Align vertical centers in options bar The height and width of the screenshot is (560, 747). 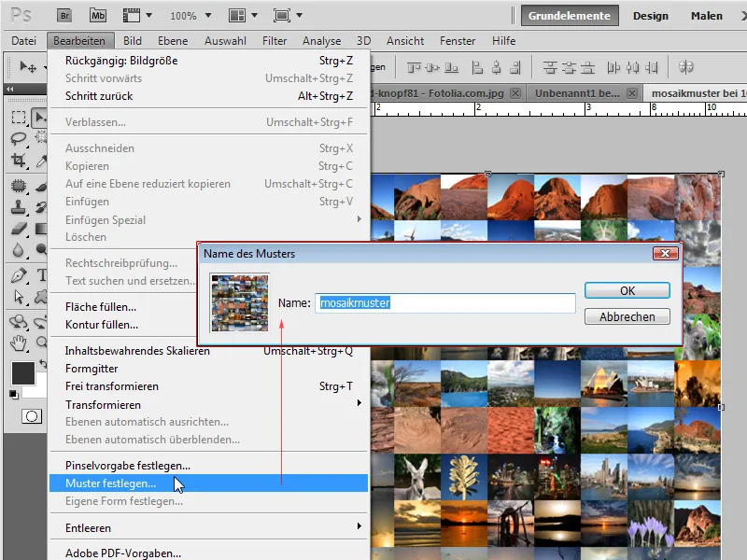pos(432,68)
